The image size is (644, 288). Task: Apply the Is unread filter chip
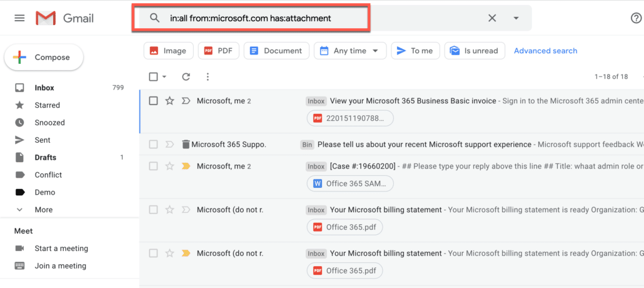(x=475, y=51)
